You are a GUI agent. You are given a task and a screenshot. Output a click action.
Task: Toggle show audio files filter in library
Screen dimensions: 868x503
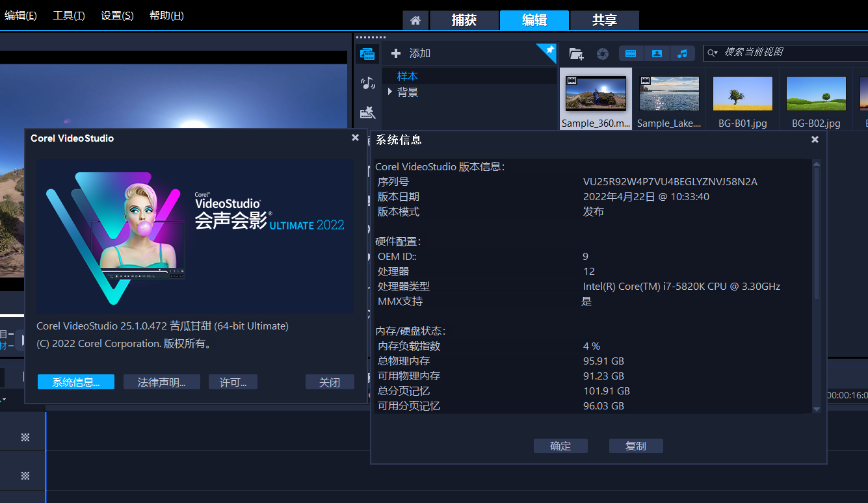[x=682, y=53]
